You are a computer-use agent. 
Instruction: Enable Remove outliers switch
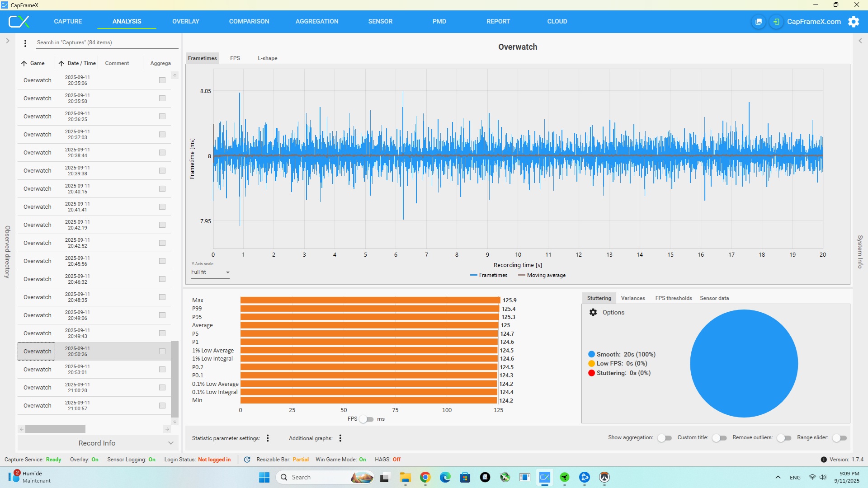(x=784, y=438)
